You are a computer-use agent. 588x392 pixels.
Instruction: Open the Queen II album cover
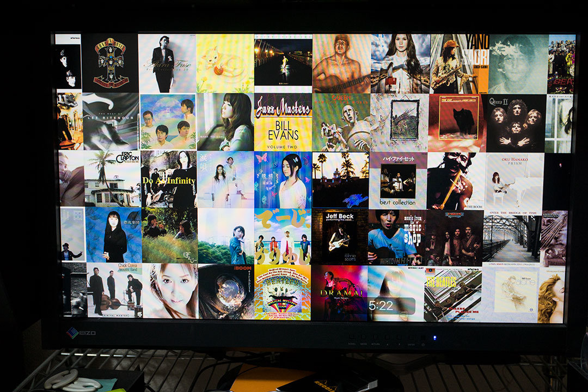point(516,124)
